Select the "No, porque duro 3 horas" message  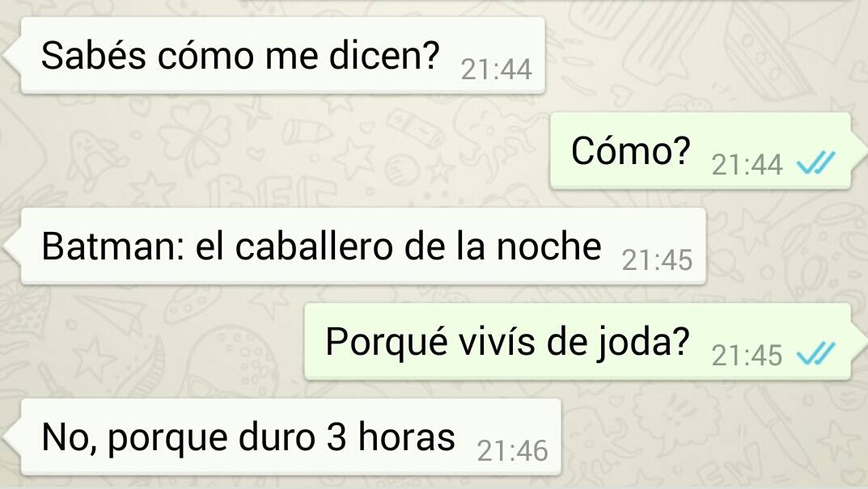(290, 437)
